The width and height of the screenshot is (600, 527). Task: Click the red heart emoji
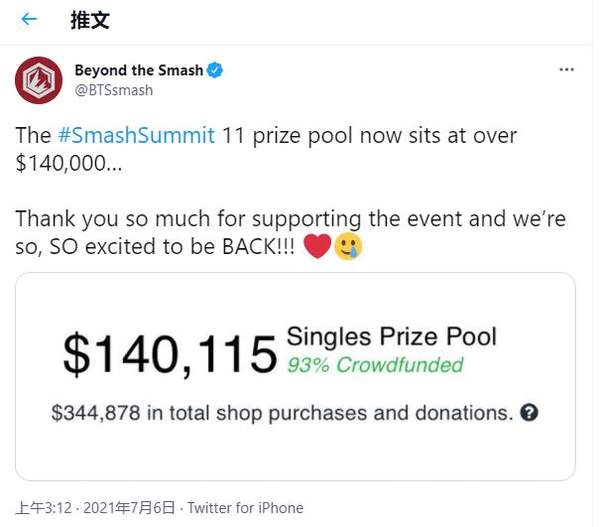click(316, 245)
